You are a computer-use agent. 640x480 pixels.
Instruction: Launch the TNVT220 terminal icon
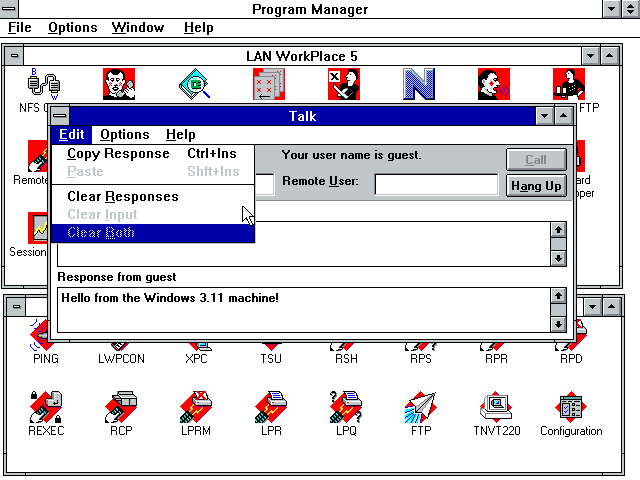(x=496, y=407)
